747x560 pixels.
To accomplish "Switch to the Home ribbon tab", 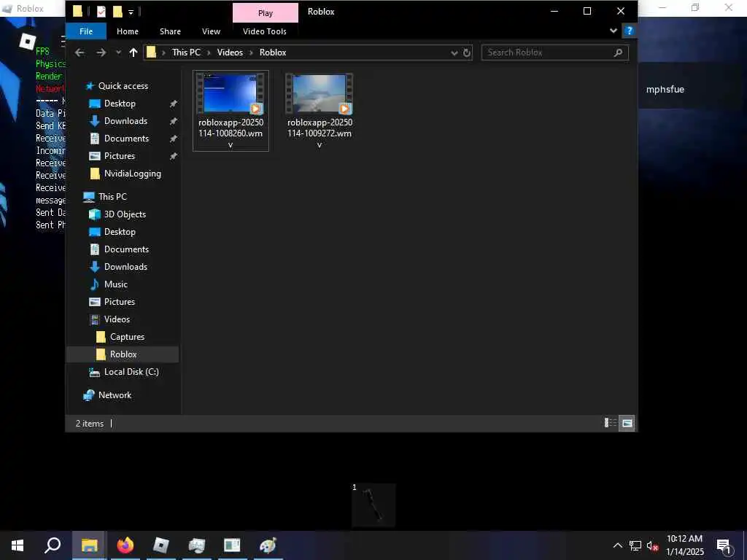I will click(128, 31).
